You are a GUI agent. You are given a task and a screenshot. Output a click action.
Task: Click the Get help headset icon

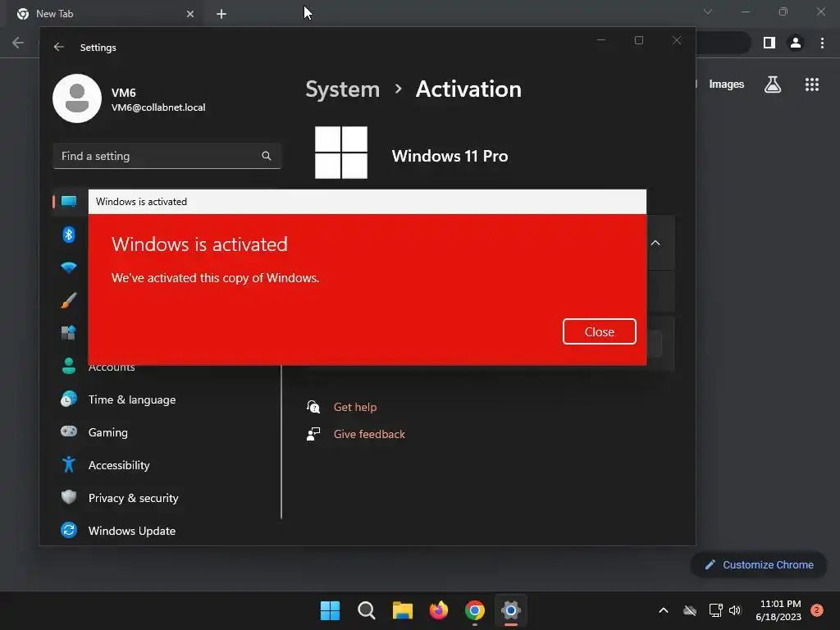pos(313,407)
